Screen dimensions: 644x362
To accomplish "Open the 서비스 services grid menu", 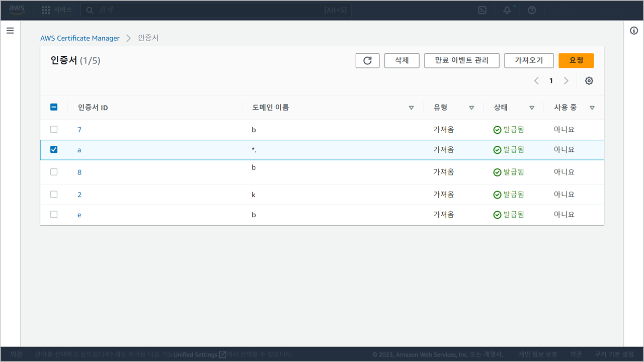I will point(57,10).
